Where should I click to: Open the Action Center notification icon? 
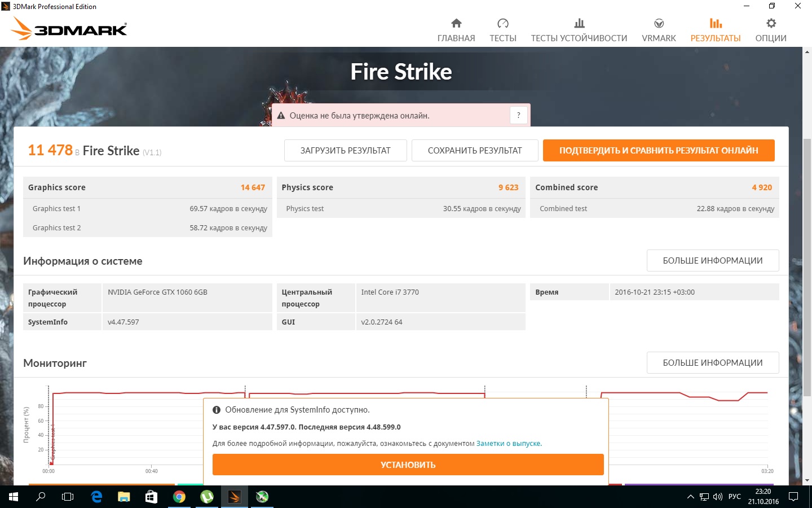coord(793,497)
